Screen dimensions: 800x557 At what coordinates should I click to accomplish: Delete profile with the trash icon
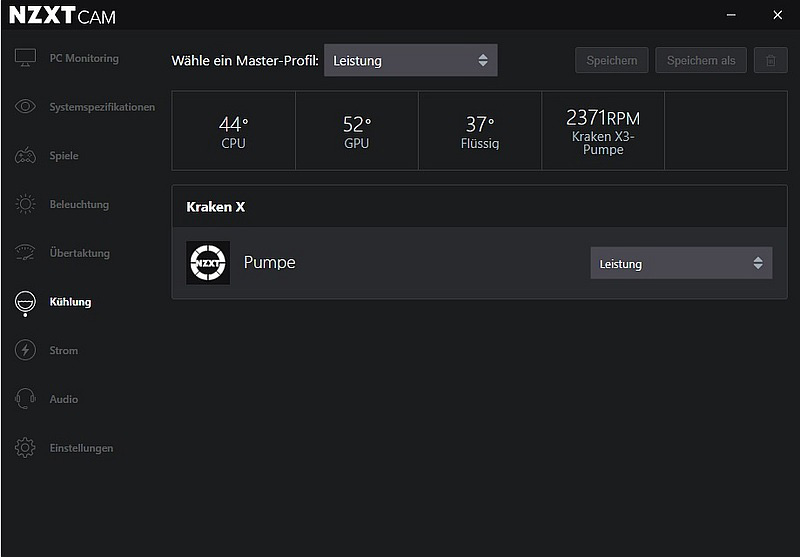770,60
